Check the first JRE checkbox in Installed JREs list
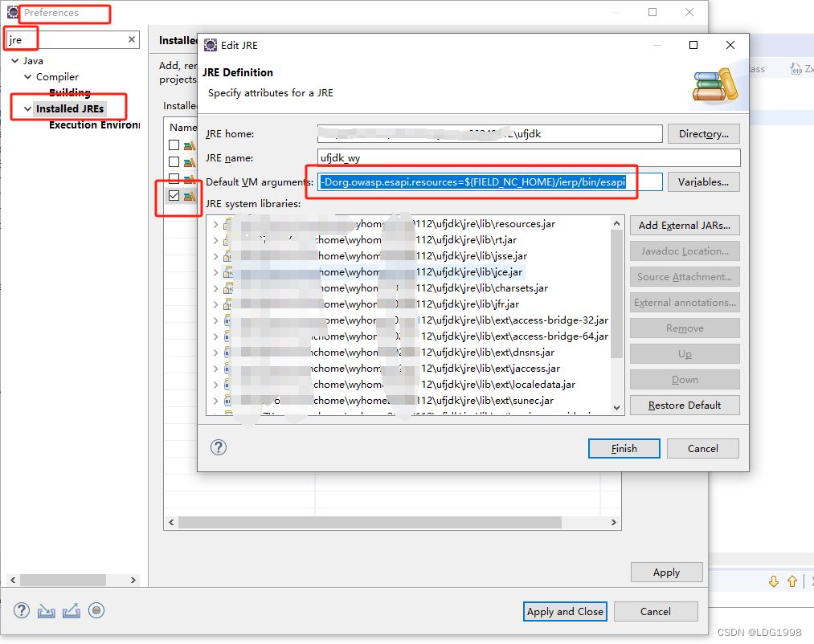Image resolution: width=814 pixels, height=644 pixels. [x=174, y=145]
